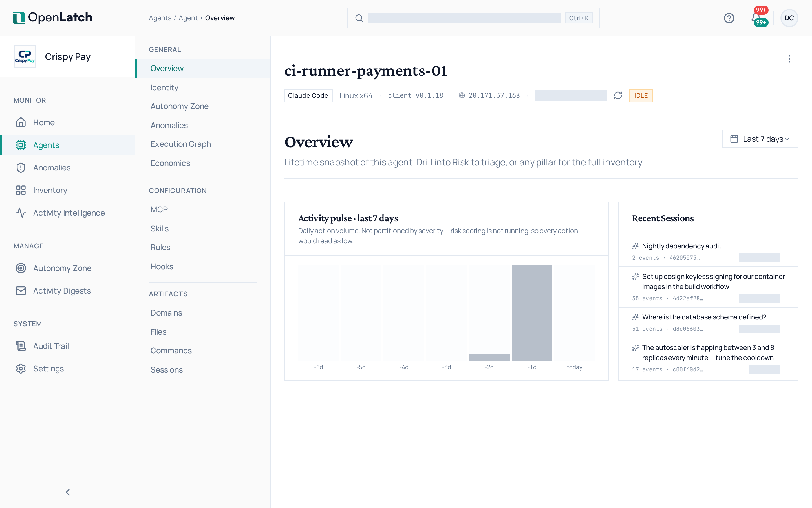Go to Home in the sidebar

pos(67,122)
